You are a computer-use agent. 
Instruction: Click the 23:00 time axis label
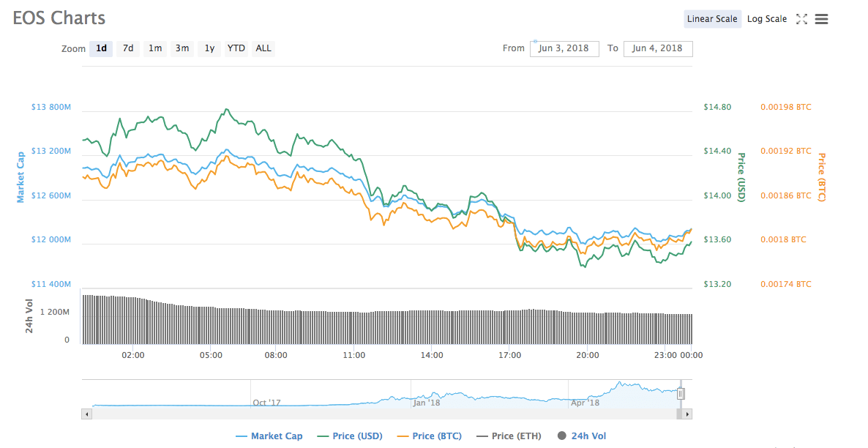click(665, 355)
